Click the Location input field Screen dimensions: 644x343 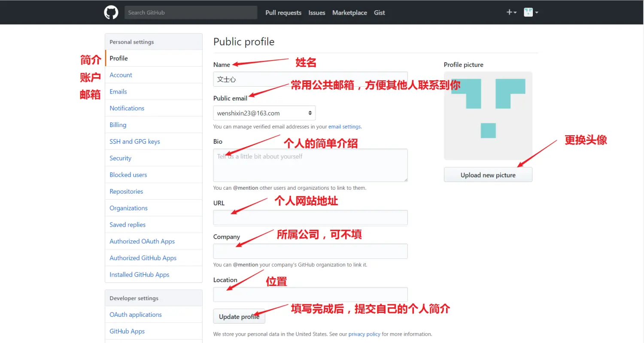tap(310, 294)
